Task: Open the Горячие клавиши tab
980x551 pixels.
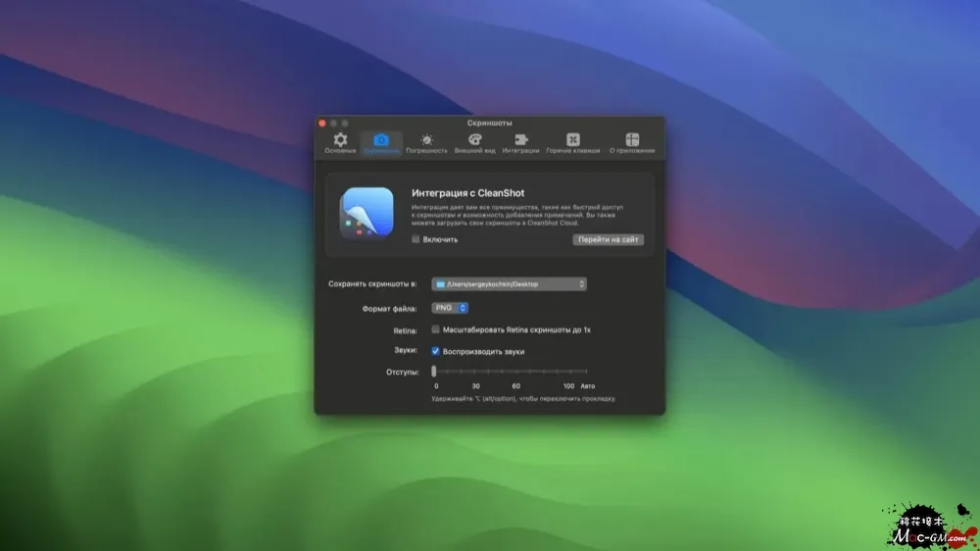Action: pyautogui.click(x=572, y=143)
